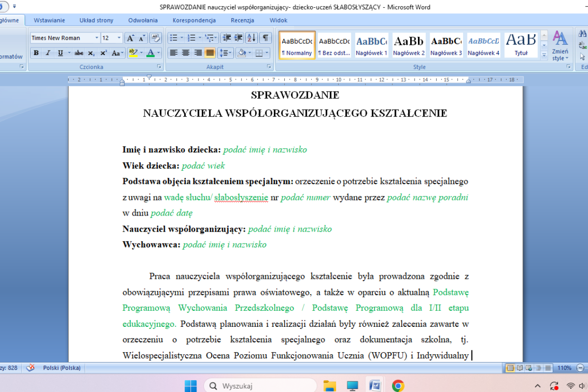
Task: Open the Wstawianie ribbon tab
Action: tap(49, 20)
